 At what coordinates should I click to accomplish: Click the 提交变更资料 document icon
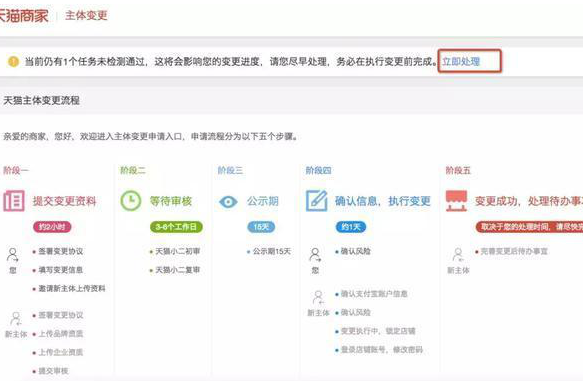[14, 201]
